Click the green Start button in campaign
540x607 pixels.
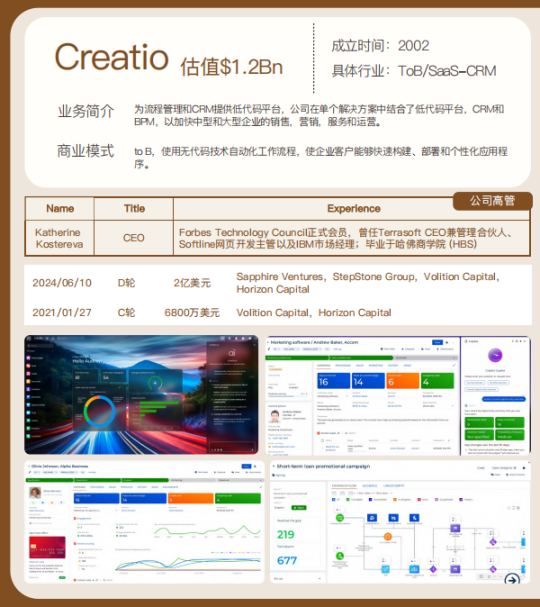point(298,508)
